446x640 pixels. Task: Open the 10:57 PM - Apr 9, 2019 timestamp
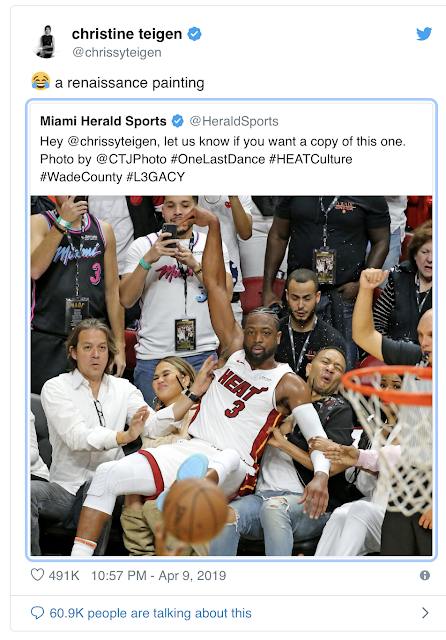click(158, 576)
